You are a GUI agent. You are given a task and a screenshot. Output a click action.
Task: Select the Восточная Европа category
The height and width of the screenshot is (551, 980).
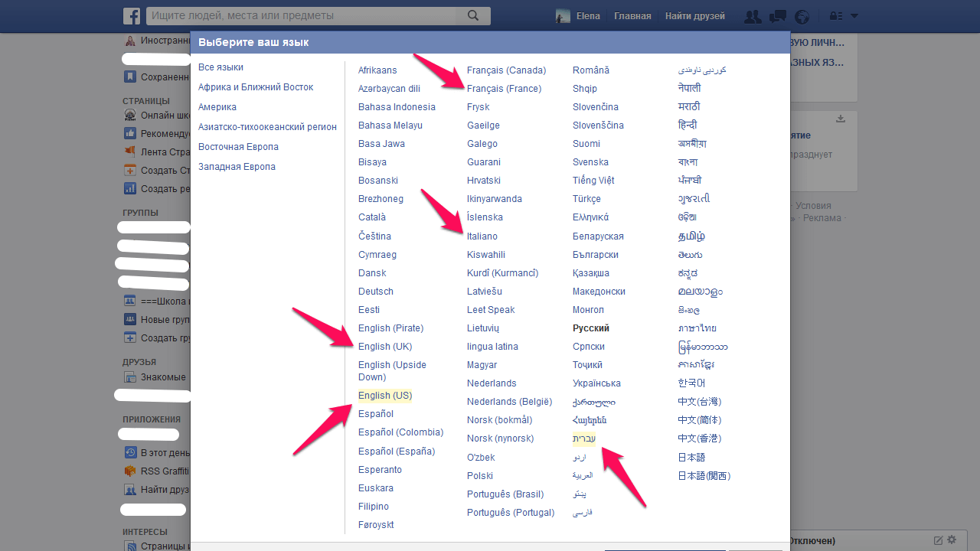238,147
